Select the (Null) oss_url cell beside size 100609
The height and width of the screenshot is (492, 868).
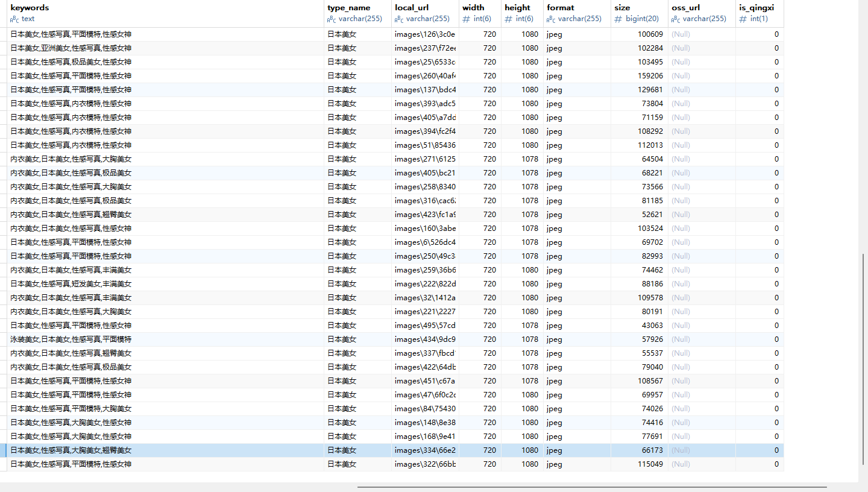tap(702, 34)
